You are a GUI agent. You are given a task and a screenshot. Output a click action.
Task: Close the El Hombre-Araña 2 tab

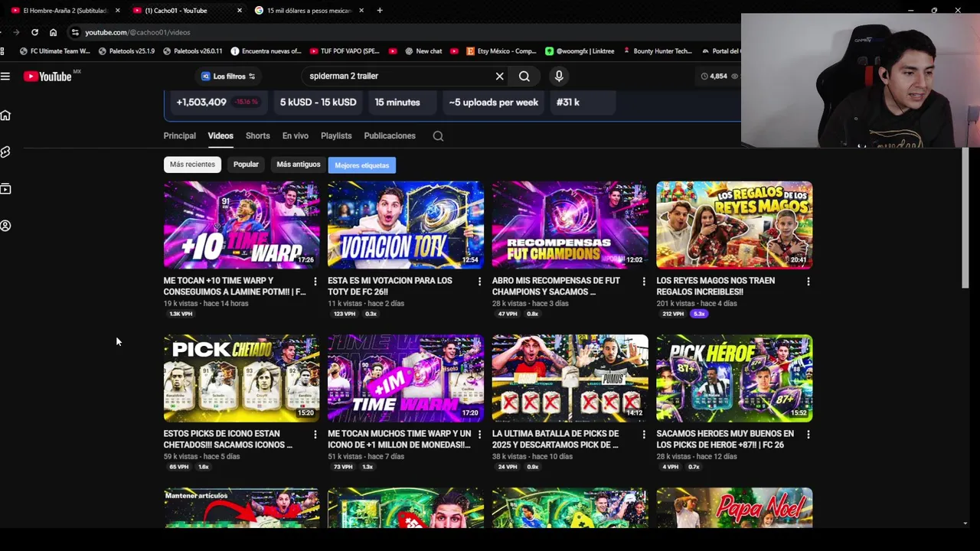tap(117, 10)
